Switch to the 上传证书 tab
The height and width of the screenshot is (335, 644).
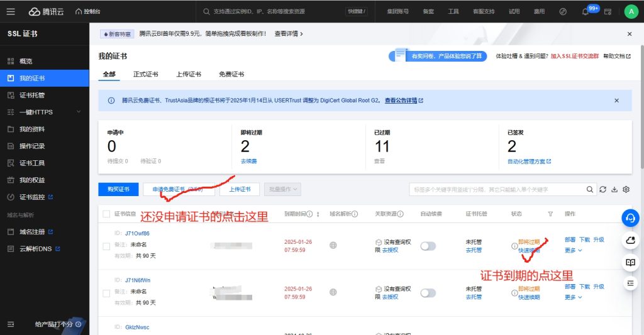189,74
